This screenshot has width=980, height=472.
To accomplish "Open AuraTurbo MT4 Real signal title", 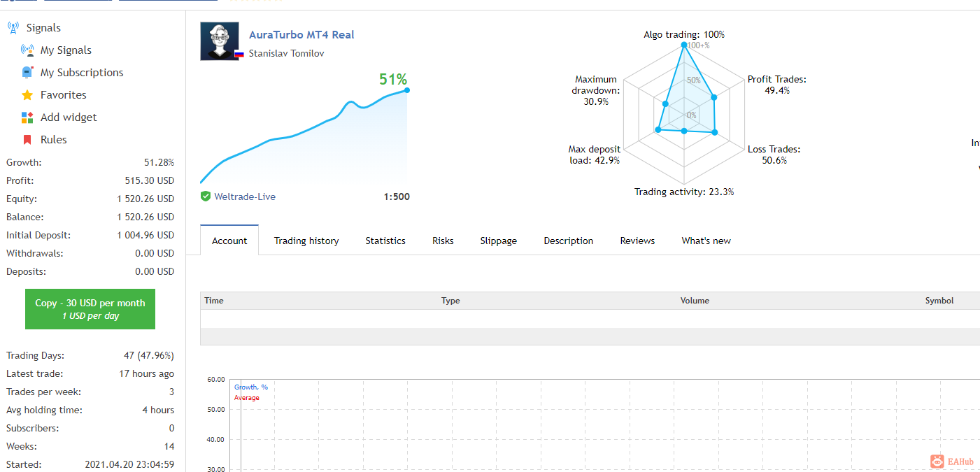I will point(301,35).
